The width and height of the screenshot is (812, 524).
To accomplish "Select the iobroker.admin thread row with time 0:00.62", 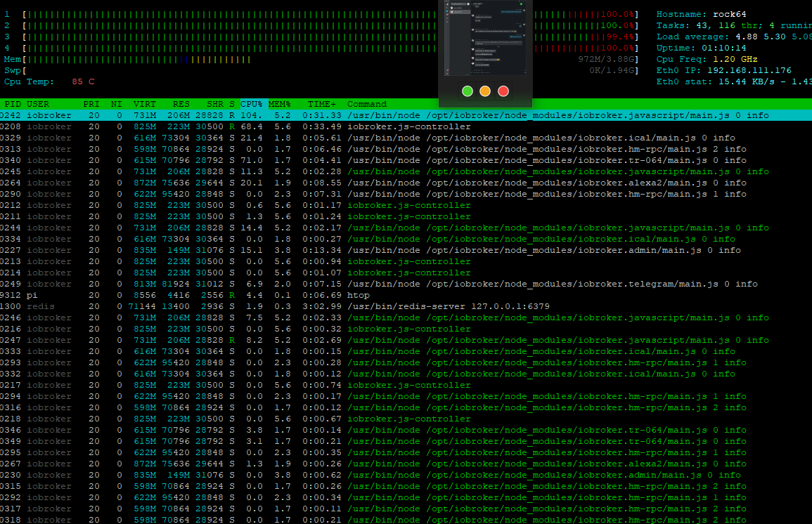I will [406, 476].
